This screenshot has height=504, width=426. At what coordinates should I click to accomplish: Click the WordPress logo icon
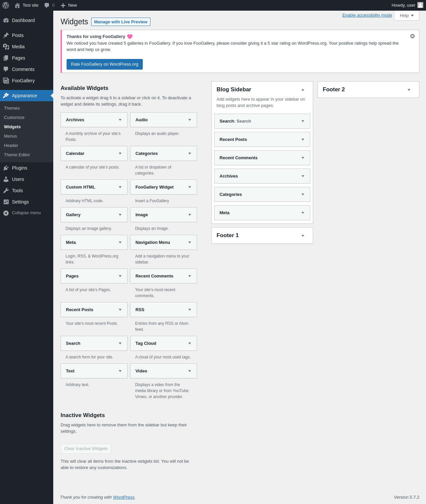pos(6,5)
